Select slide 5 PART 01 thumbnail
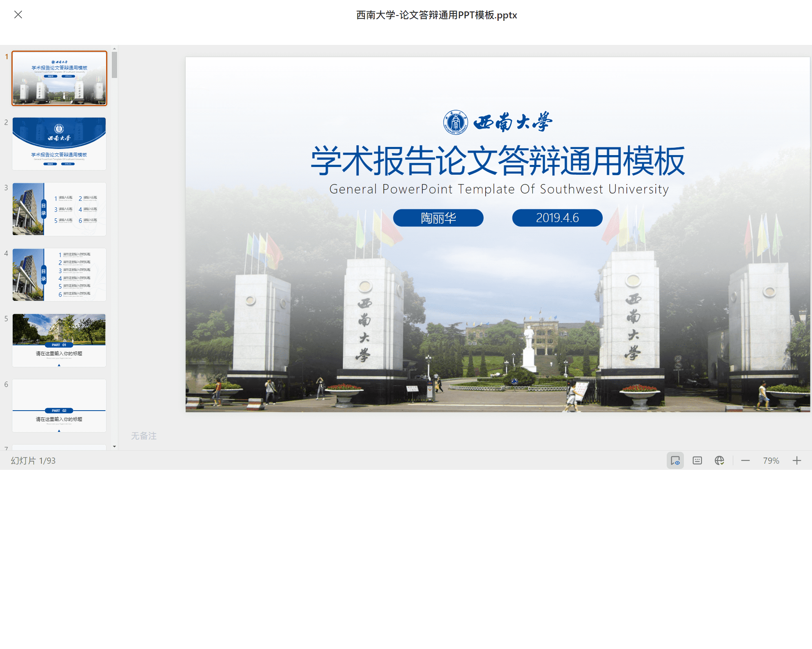The height and width of the screenshot is (649, 812). coord(59,340)
